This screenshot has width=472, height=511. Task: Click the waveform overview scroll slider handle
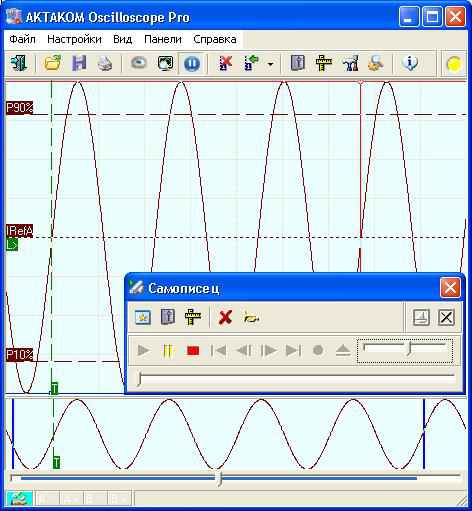[x=219, y=478]
